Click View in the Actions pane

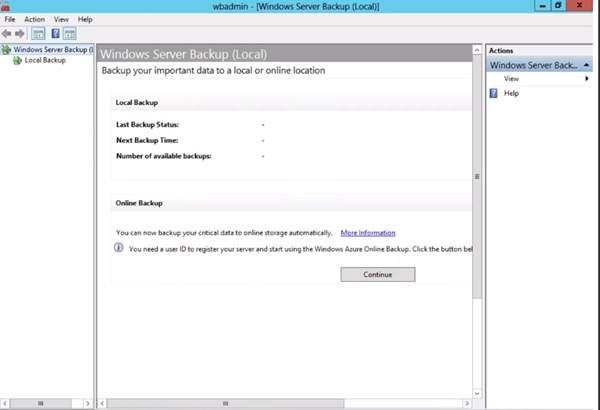(x=511, y=78)
